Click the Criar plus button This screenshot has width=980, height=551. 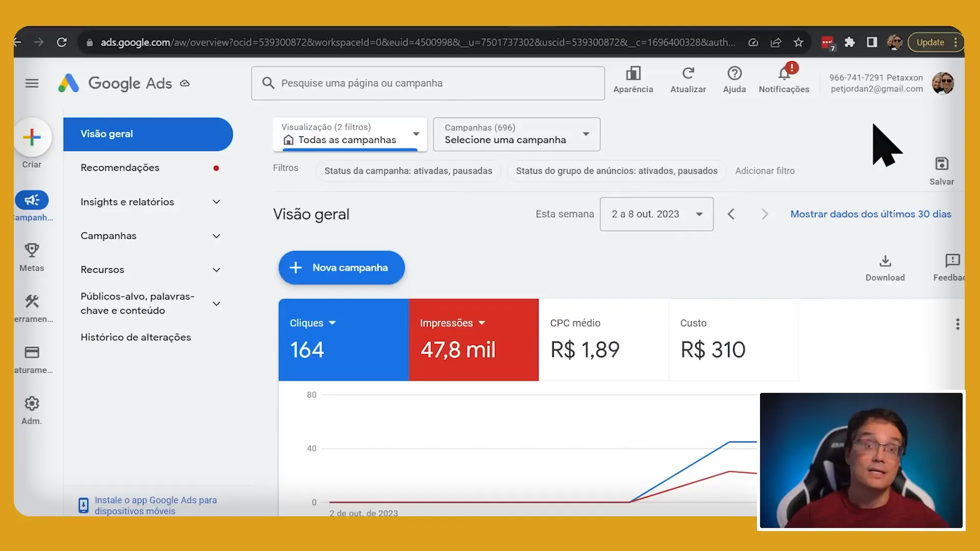click(x=32, y=137)
